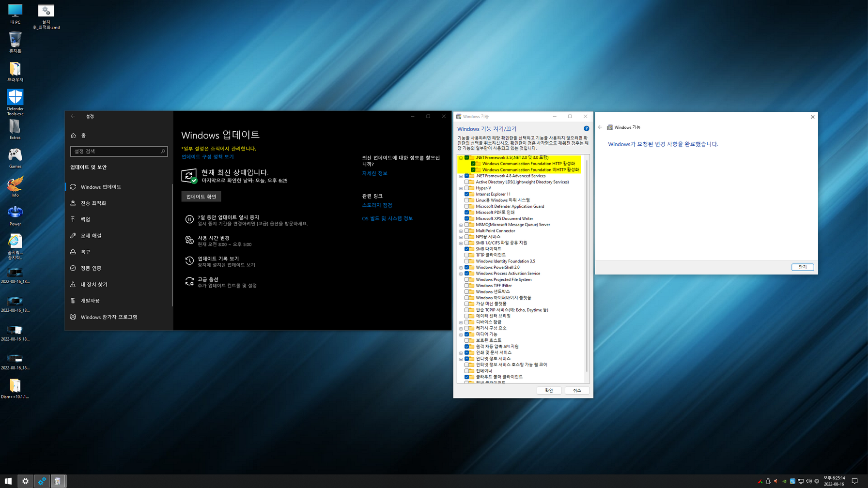This screenshot has height=488, width=868.
Task: Check the Windows 샌드박스 checkbox
Action: 467,292
